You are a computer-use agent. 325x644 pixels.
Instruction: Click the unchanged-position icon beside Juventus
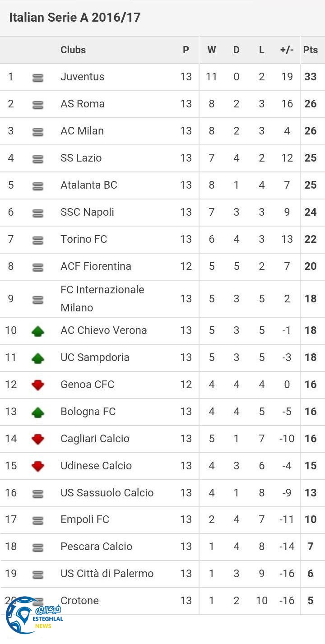(x=38, y=78)
